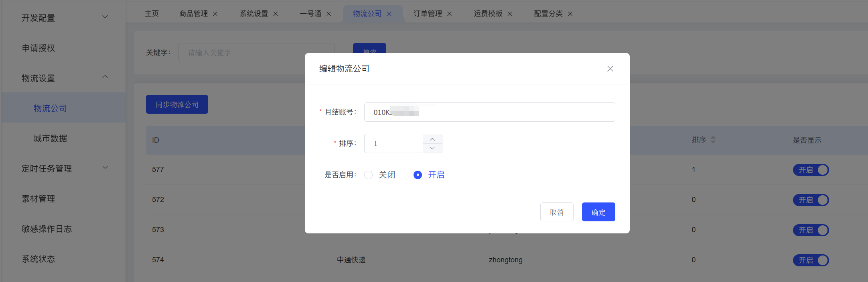This screenshot has width=868, height=282.
Task: Decrease 排序 value with down arrow
Action: tap(432, 148)
